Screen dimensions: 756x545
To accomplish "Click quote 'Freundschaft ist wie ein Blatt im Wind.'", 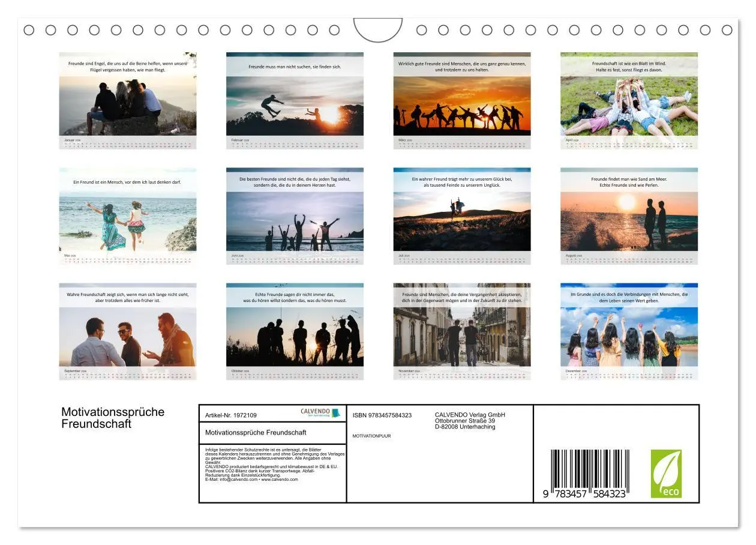I will 629,63.
